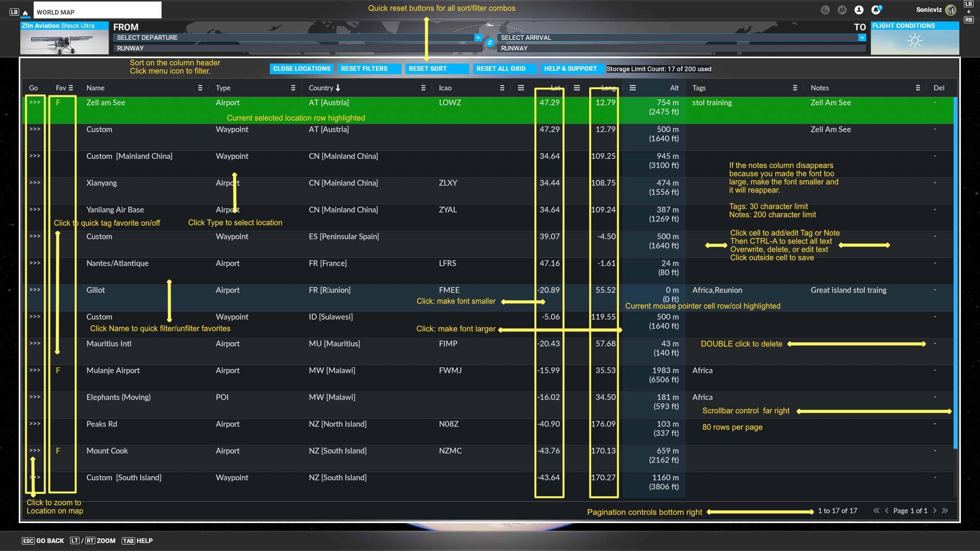The width and height of the screenshot is (980, 551).
Task: Click the swap departure and arrival icon
Action: [x=490, y=42]
